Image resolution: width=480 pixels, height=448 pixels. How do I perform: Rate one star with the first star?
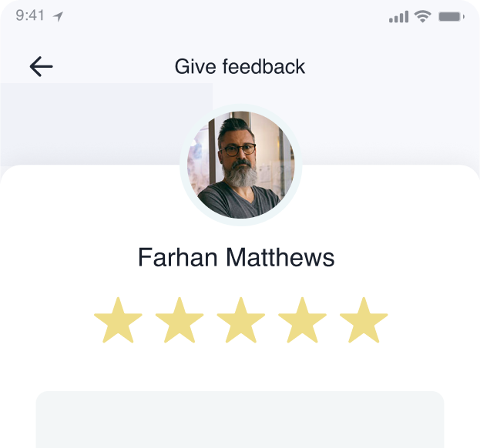coord(118,320)
